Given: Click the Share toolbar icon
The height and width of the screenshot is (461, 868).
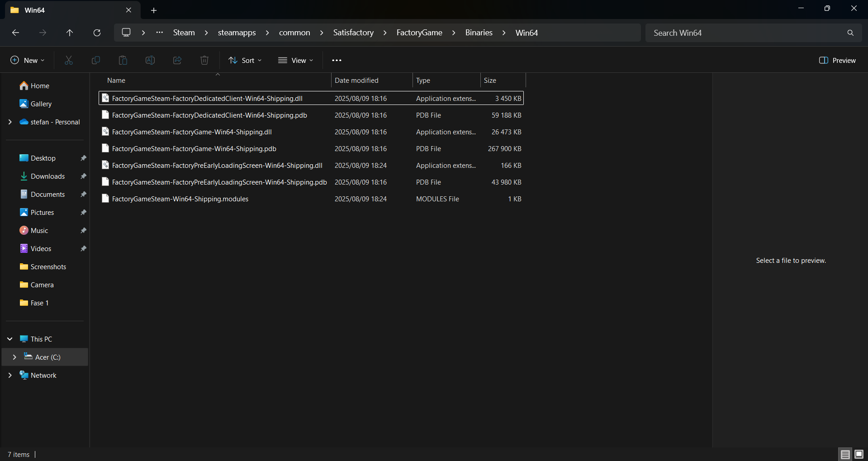Looking at the screenshot, I should tap(177, 60).
